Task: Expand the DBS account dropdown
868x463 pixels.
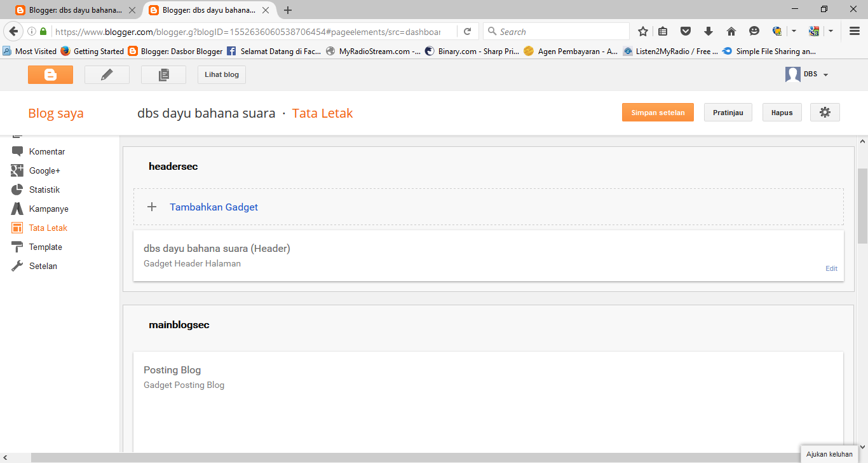Action: 825,75
